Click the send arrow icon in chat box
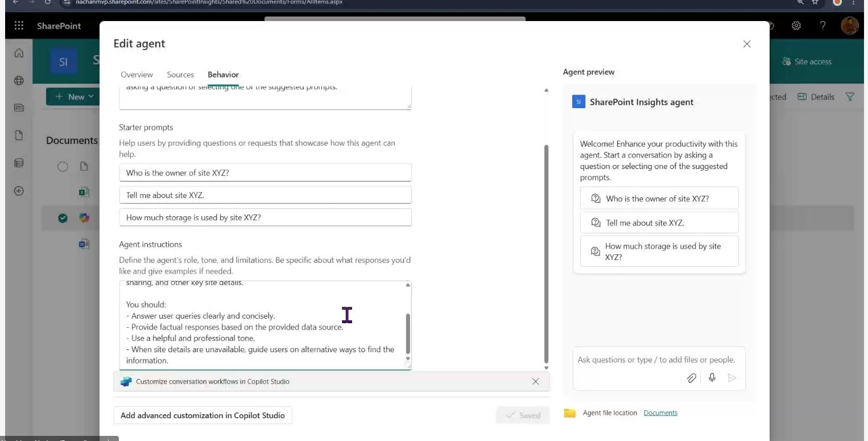 pos(732,378)
